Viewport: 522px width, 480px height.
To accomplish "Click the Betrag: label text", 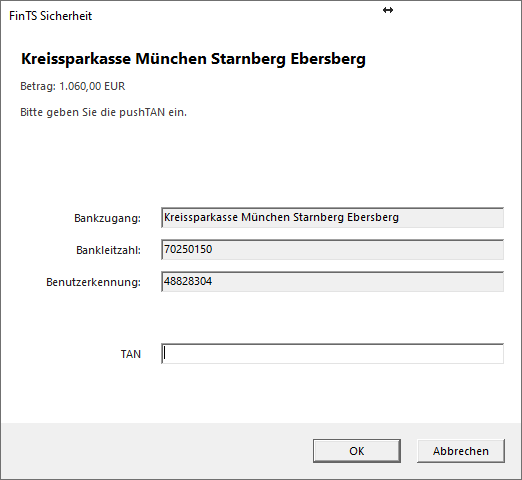I will [38, 86].
